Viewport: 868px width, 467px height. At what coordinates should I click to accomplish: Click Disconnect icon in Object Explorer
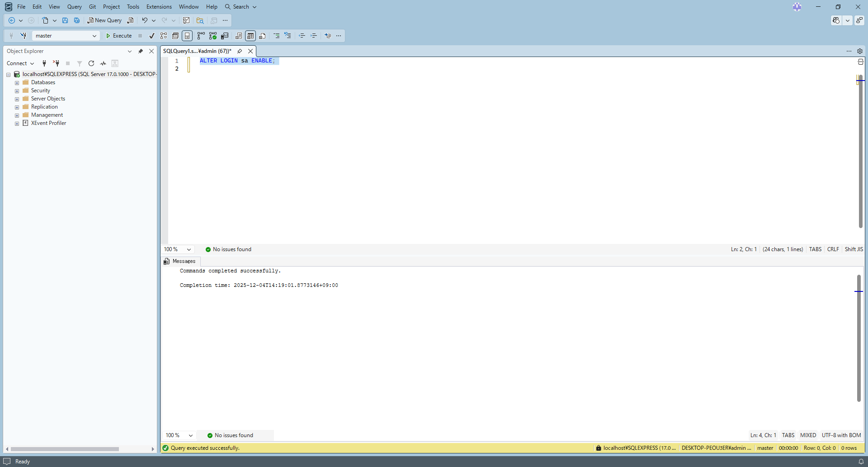pyautogui.click(x=56, y=63)
